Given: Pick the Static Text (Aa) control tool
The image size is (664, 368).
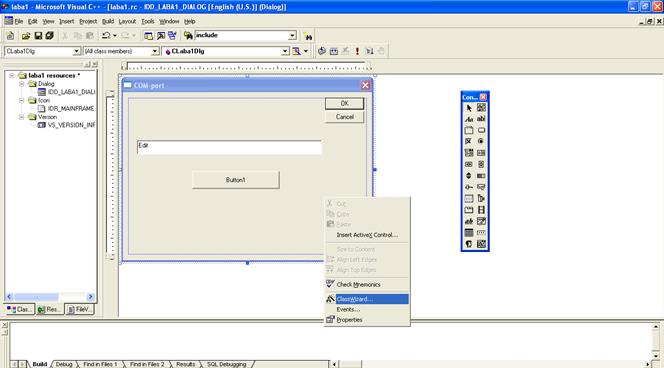Looking at the screenshot, I should point(469,119).
